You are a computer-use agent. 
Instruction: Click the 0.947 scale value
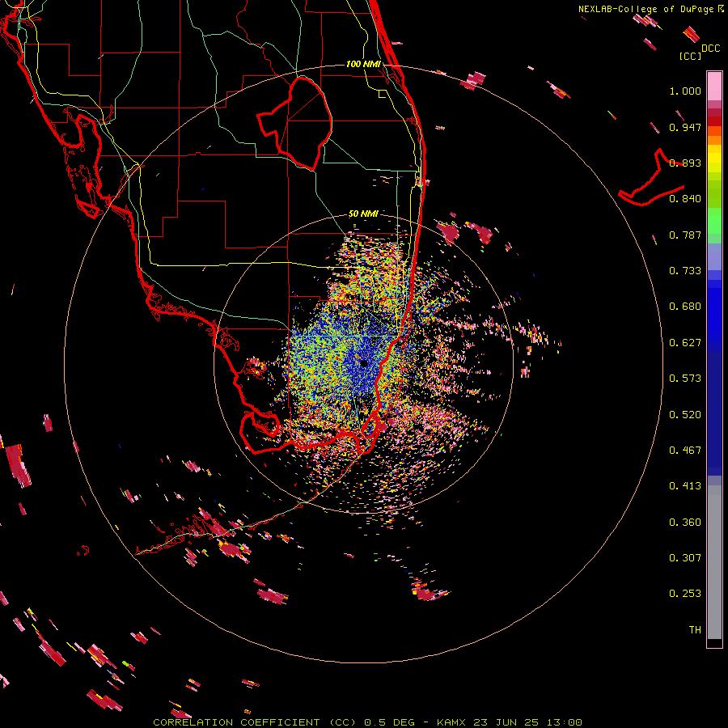[x=685, y=127]
